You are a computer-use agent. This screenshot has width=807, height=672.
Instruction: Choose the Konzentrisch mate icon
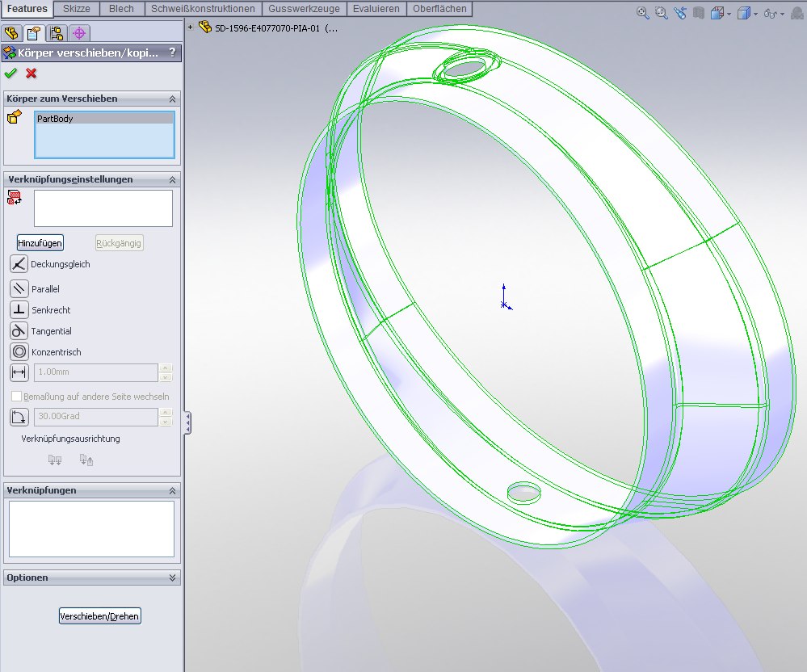coord(19,352)
